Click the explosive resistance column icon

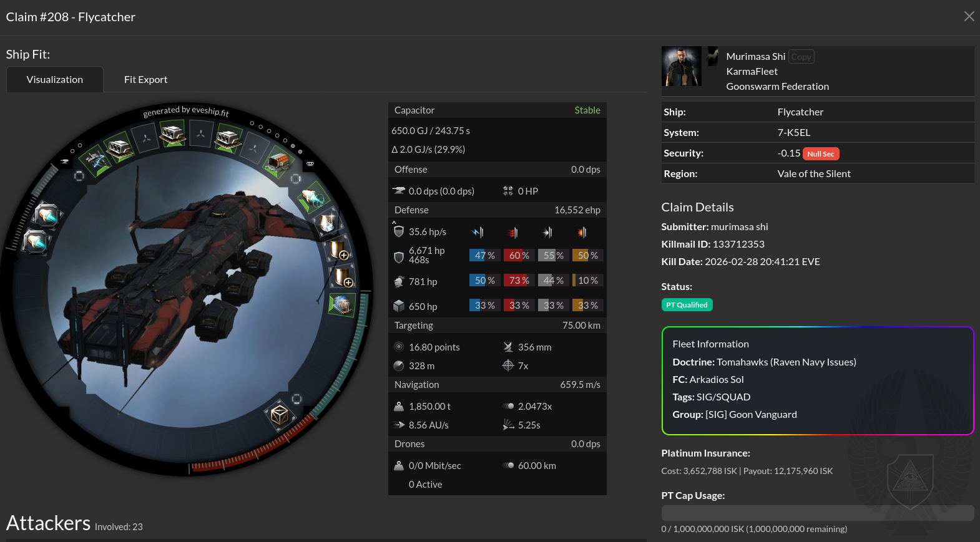click(x=582, y=233)
